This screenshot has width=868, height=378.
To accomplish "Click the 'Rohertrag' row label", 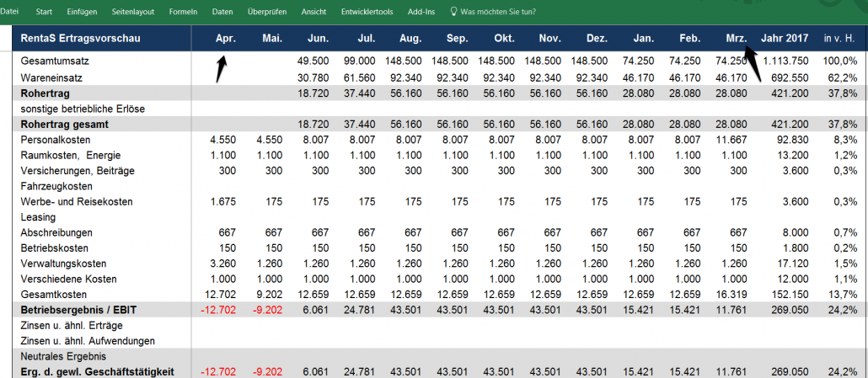I will [45, 93].
